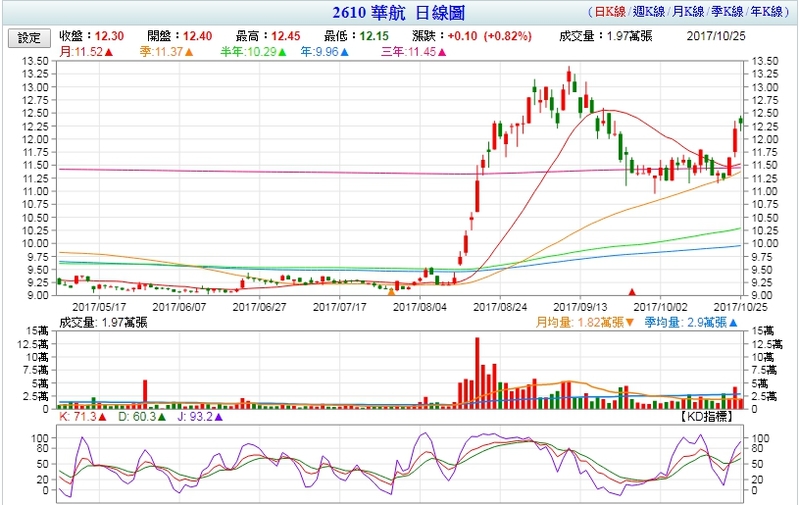Click the 三年 11.45 moving average label

(x=414, y=52)
